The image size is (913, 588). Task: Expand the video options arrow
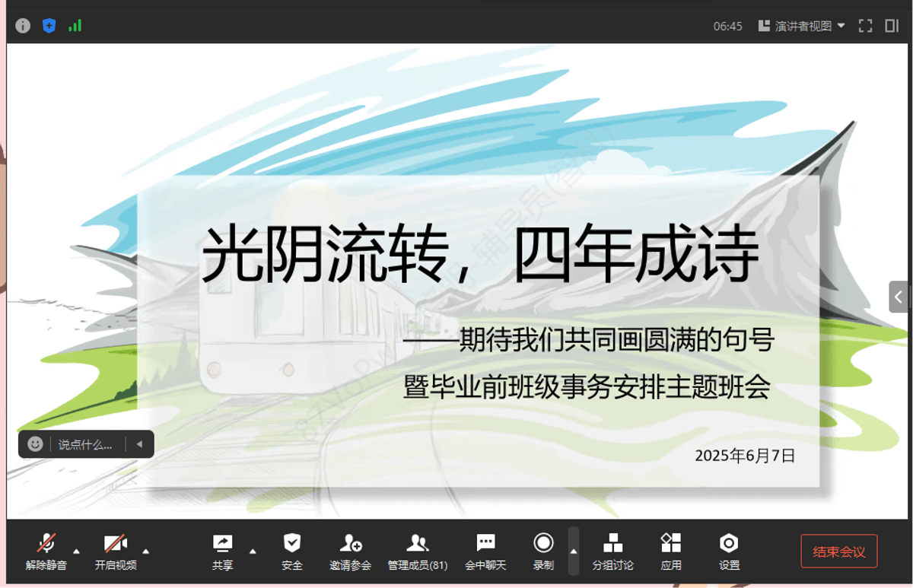tap(146, 551)
